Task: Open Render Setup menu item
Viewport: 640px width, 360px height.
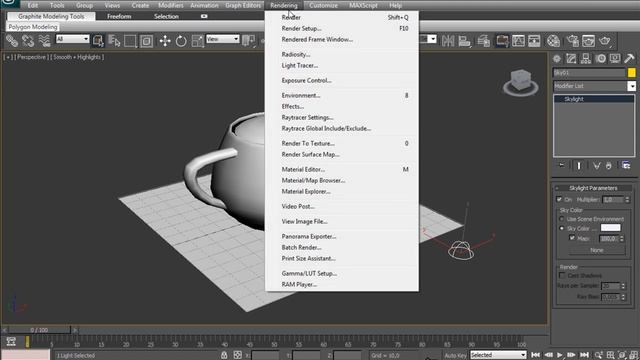Action: (x=301, y=29)
